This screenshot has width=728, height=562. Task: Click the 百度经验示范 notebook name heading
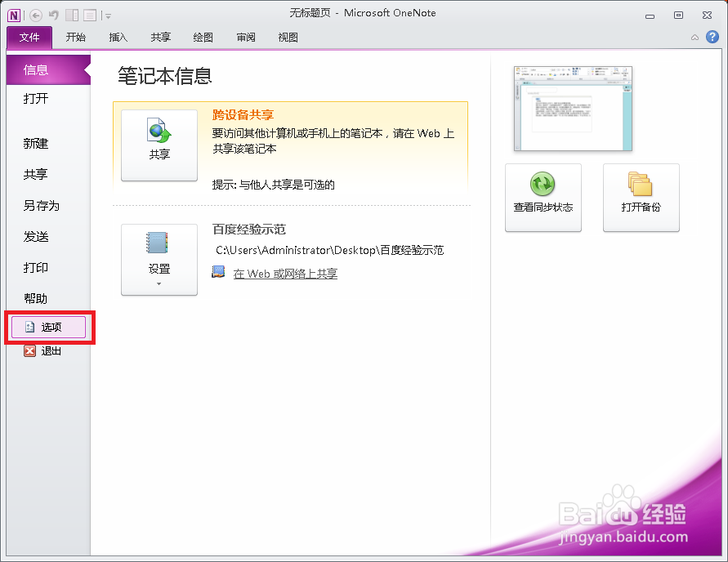(249, 230)
